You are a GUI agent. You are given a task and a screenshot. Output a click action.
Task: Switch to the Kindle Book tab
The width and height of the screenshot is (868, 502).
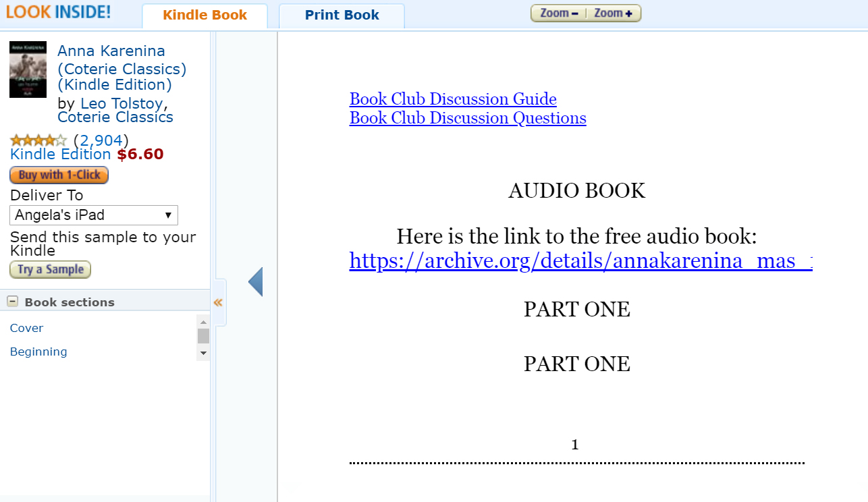point(205,15)
